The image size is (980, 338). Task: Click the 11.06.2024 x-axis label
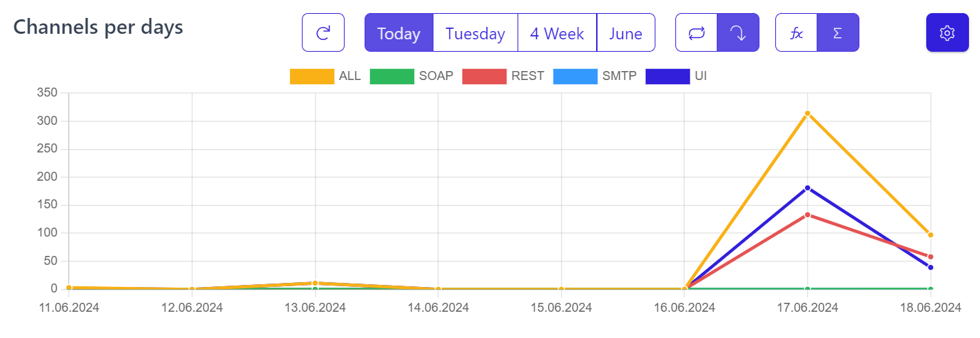coord(68,308)
